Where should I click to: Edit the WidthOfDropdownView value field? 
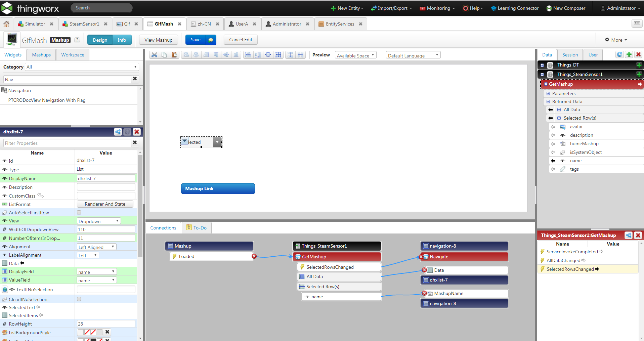pos(106,229)
